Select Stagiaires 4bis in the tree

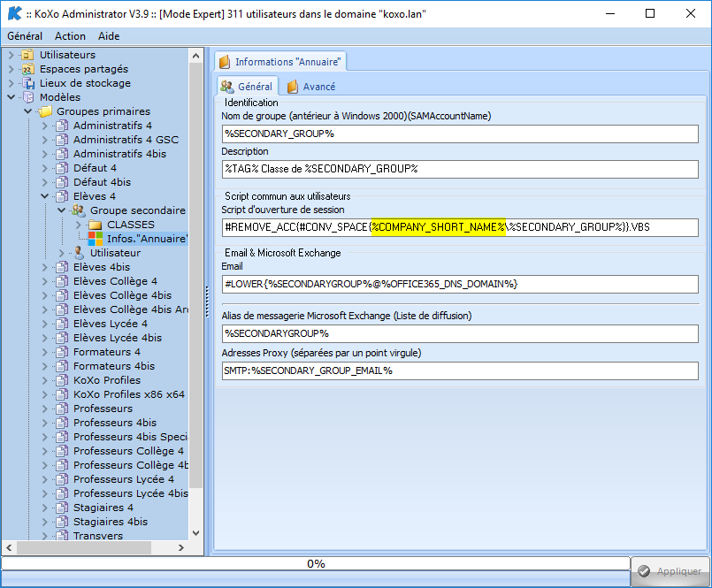tap(111, 522)
